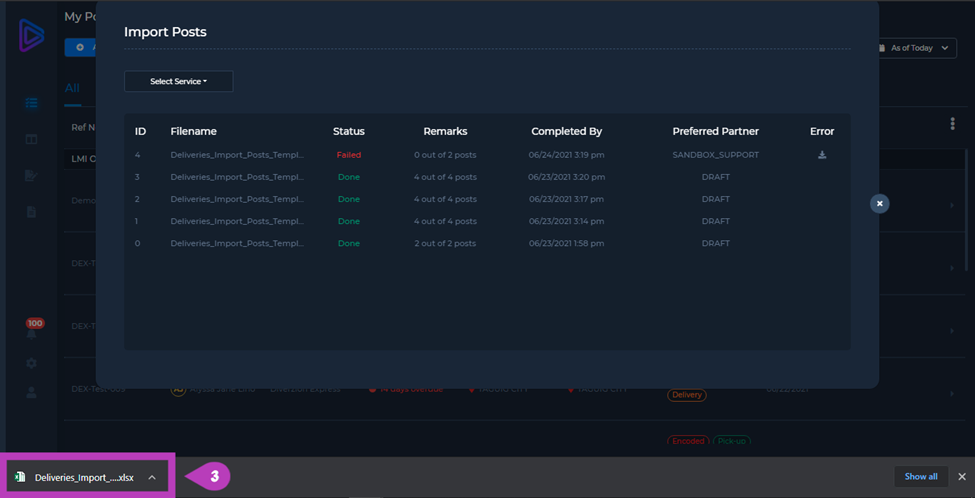Open the settings gear in the sidebar
Image resolution: width=975 pixels, height=498 pixels.
tap(31, 362)
